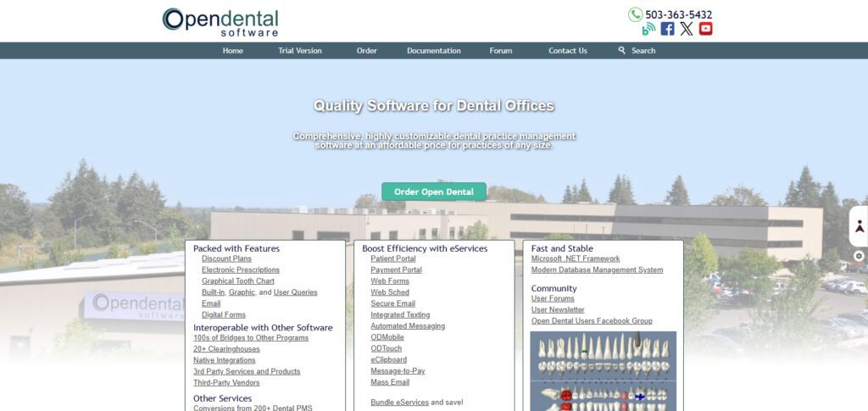Click Interoperable with Other Software heading
Image resolution: width=868 pixels, height=411 pixels.
click(x=263, y=328)
